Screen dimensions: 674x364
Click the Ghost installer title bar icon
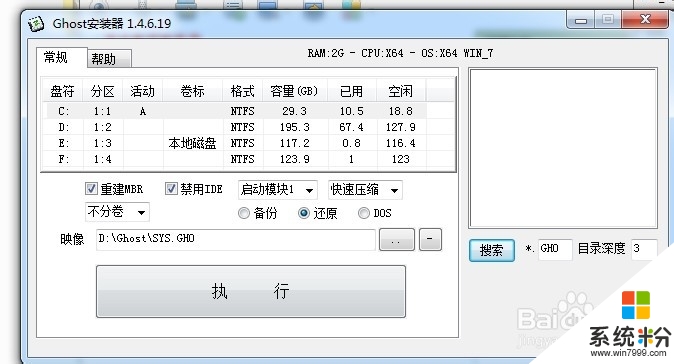[x=36, y=23]
